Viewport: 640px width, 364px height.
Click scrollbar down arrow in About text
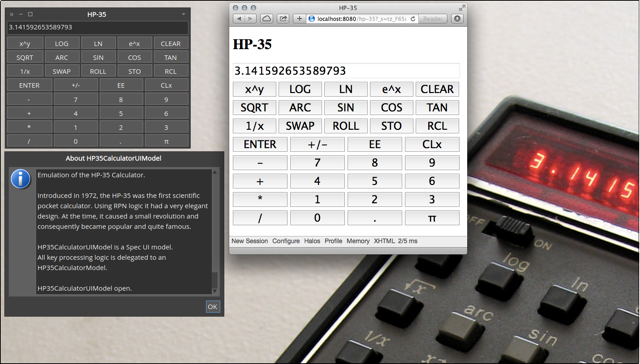(215, 291)
